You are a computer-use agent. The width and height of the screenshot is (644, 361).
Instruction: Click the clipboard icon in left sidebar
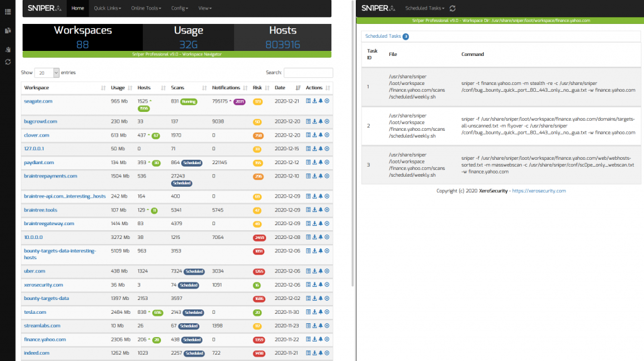click(8, 50)
